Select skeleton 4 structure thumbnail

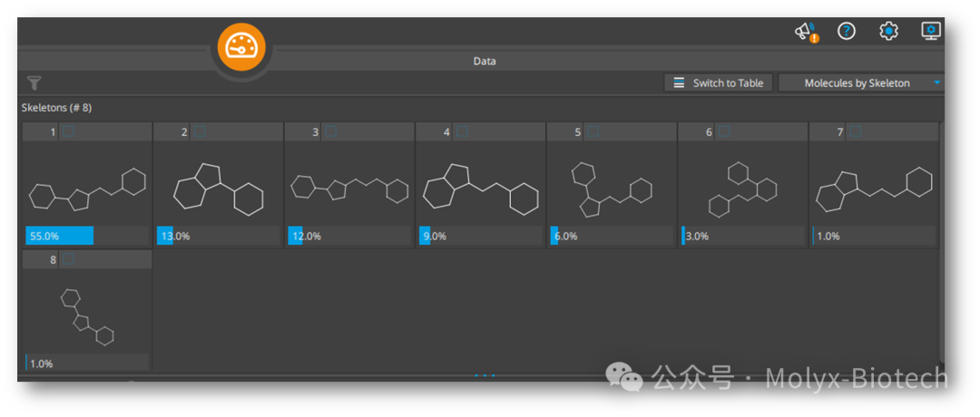(x=481, y=189)
